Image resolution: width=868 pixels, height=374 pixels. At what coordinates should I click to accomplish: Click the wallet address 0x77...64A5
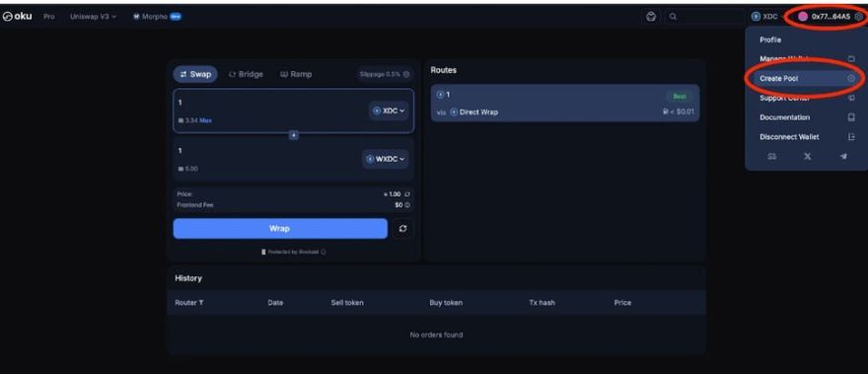click(830, 17)
